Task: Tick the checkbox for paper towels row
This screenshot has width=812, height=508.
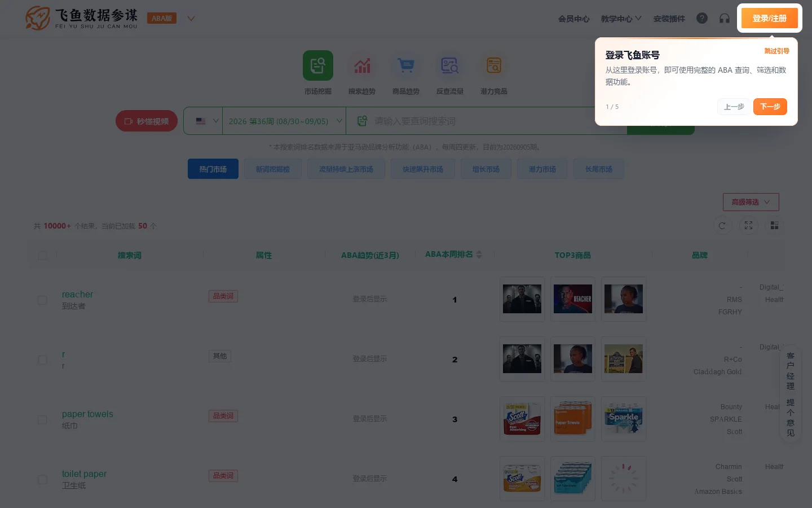Action: point(42,419)
